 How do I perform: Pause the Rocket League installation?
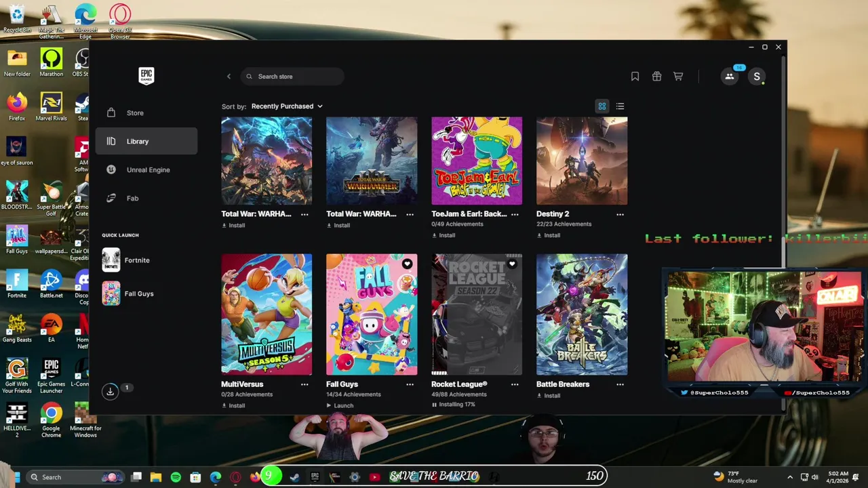pyautogui.click(x=434, y=405)
